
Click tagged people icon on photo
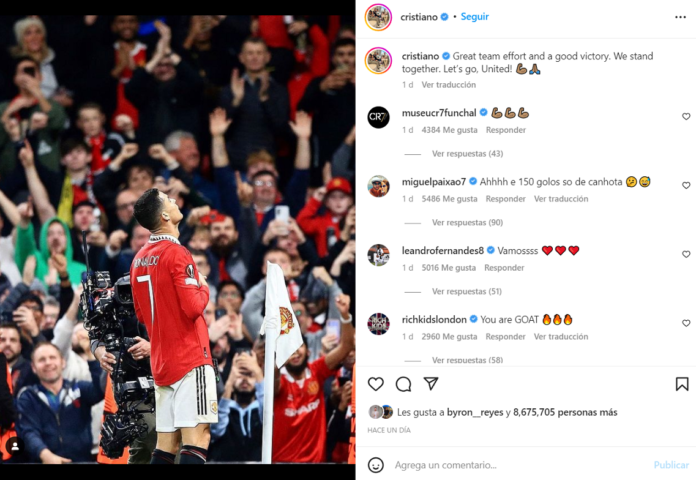(x=15, y=447)
